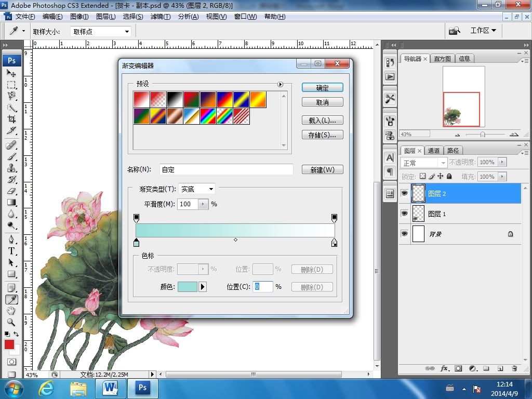Click the 存储(S)... button

[322, 135]
